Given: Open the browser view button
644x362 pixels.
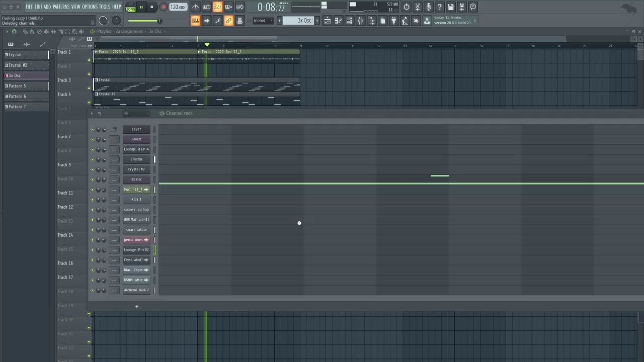Looking at the screenshot, I should [371, 21].
